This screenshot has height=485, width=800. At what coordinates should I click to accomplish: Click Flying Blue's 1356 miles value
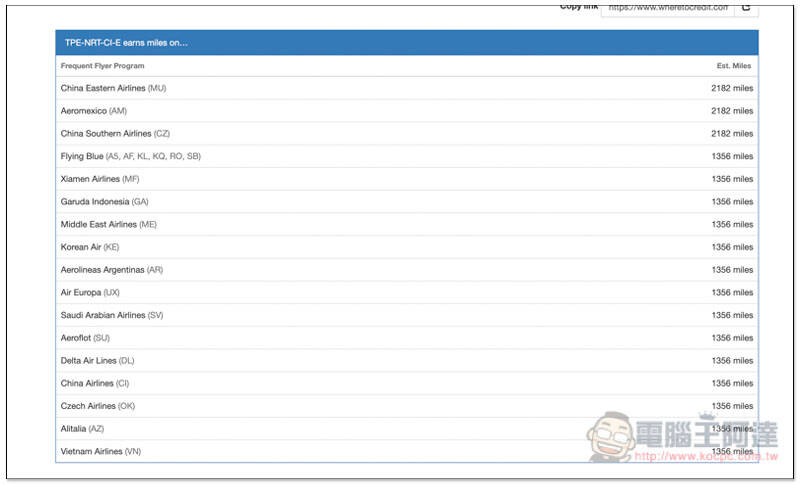(x=732, y=156)
